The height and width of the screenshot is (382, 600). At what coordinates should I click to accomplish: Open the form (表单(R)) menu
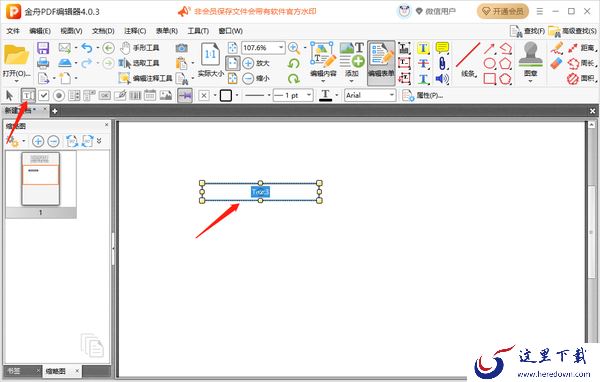pos(167,31)
